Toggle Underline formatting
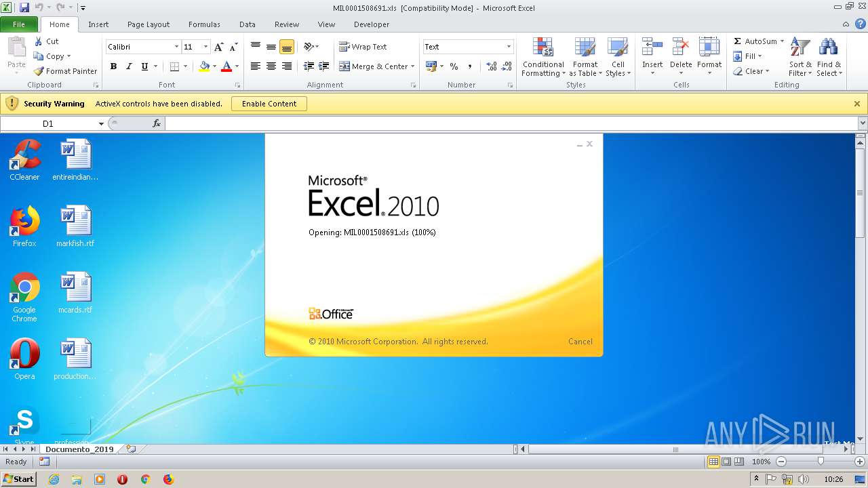868x488 pixels. pyautogui.click(x=144, y=66)
